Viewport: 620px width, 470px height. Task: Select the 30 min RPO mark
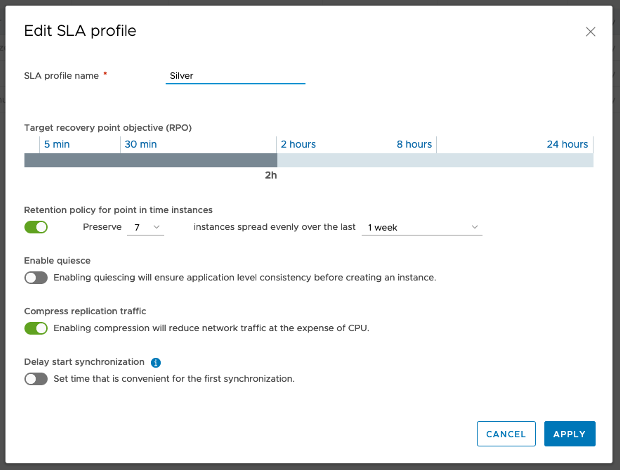coord(140,144)
